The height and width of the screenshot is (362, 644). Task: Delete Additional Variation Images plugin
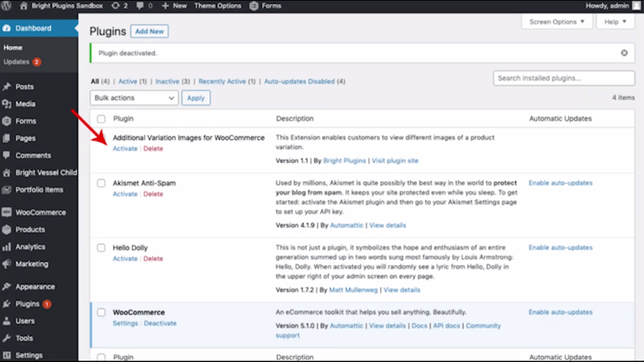pos(153,149)
